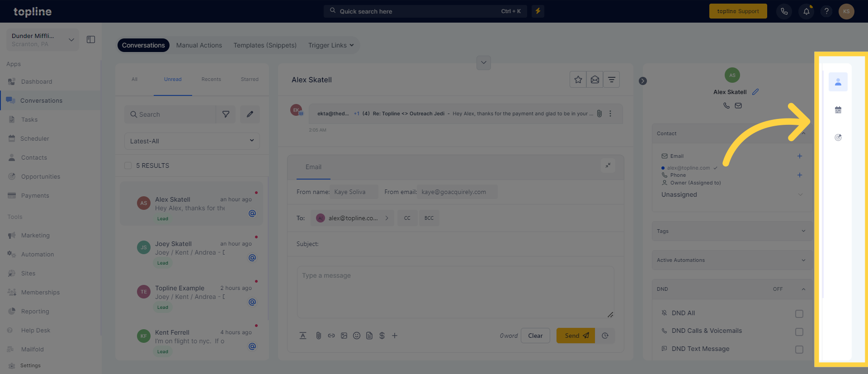Open Trigger Links dropdown

pyautogui.click(x=331, y=45)
